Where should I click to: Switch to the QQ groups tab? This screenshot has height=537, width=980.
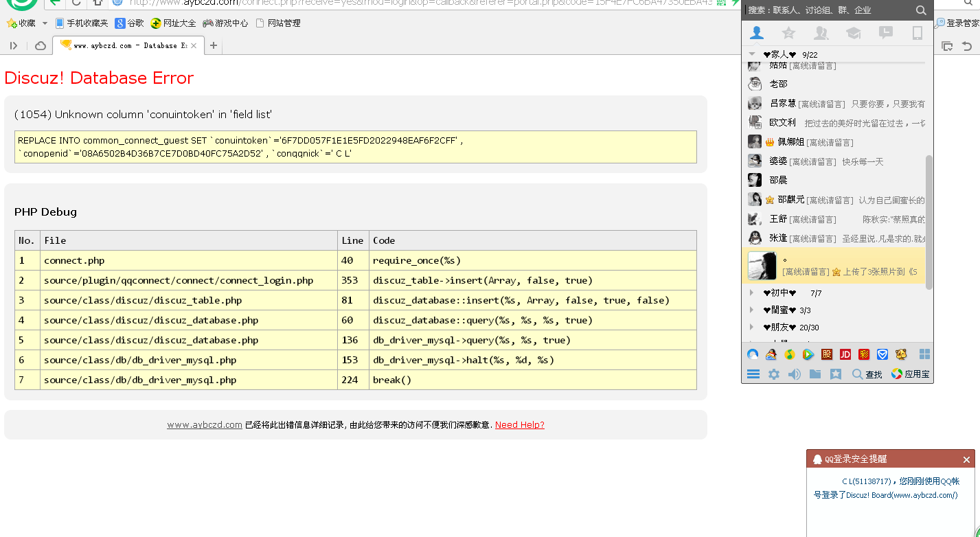(x=821, y=33)
